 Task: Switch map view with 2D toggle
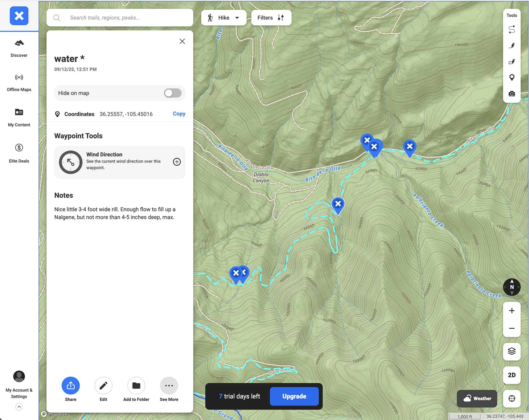[512, 375]
